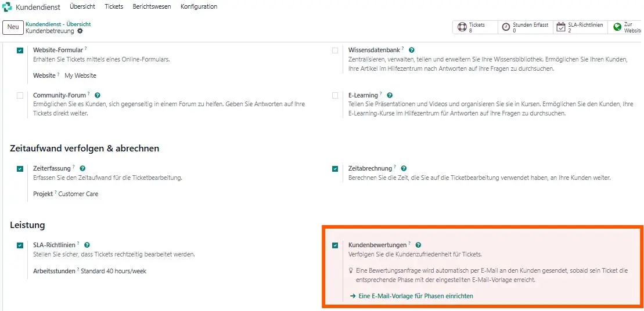Open the Website field showing My Website
644x311 pixels.
pyautogui.click(x=81, y=75)
